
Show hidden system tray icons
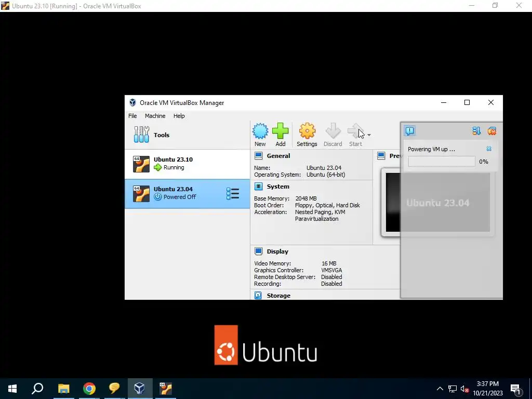(440, 389)
